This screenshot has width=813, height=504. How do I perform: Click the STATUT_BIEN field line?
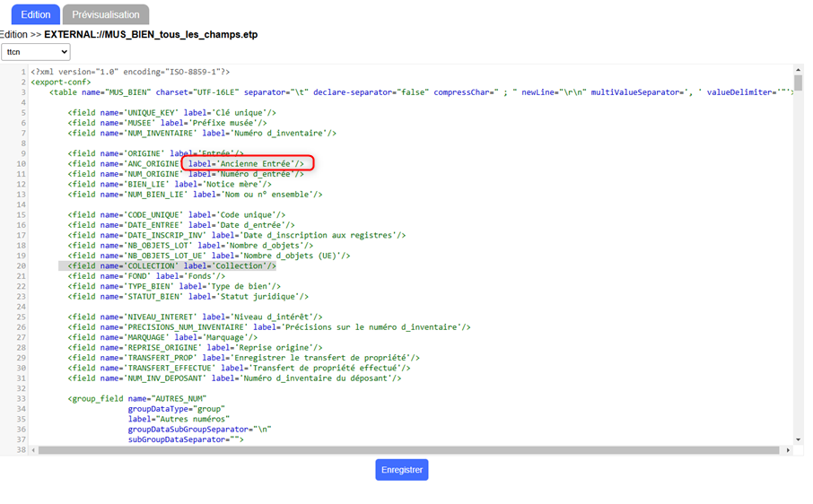(188, 296)
